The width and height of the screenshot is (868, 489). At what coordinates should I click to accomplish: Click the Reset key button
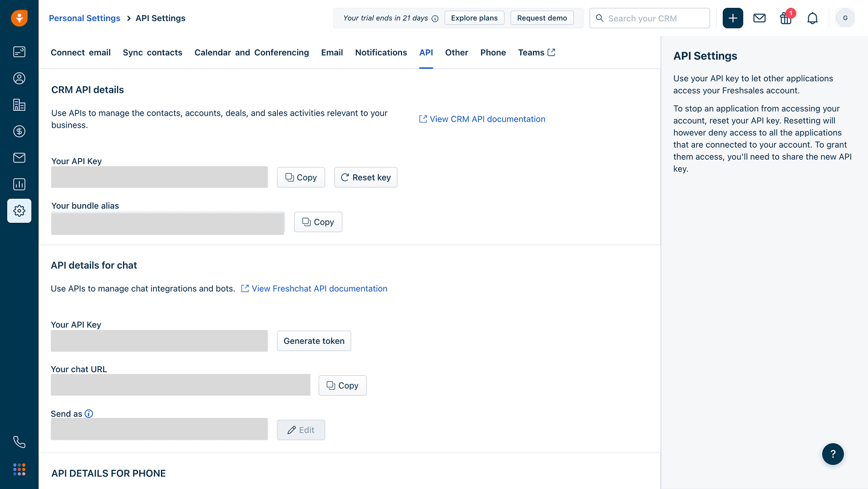click(x=366, y=177)
